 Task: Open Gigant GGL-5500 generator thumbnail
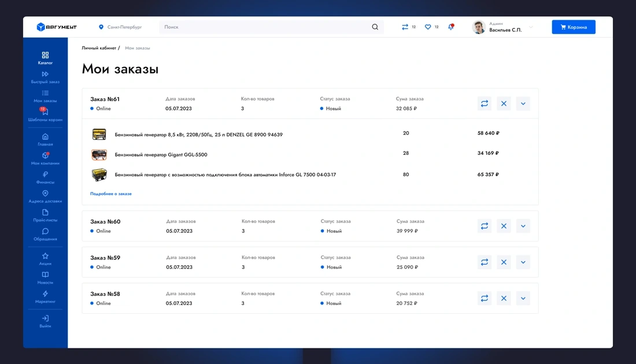pyautogui.click(x=99, y=154)
